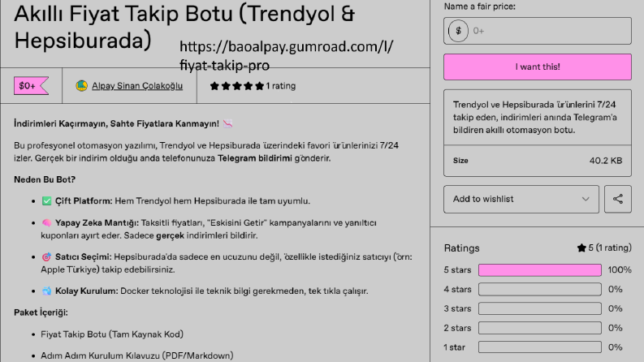Click the Paket İçeriği: heading
Viewport: 644px width, 362px height.
[41, 312]
